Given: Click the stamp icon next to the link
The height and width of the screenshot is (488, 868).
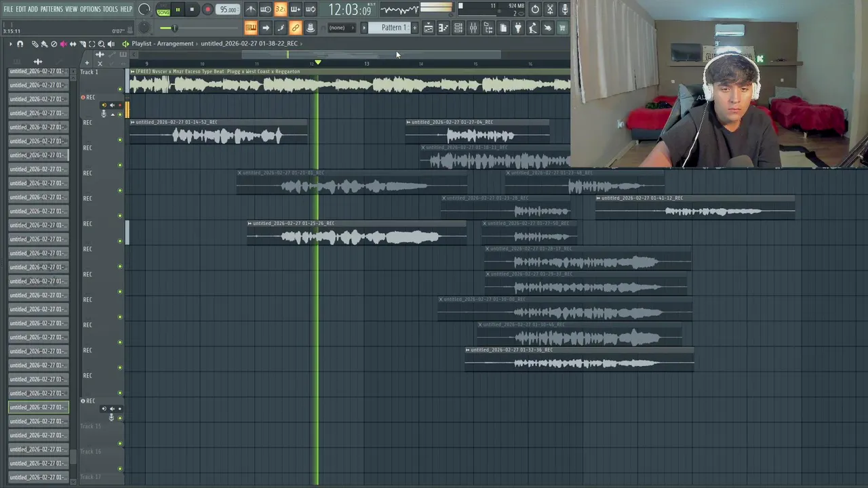Looking at the screenshot, I should pyautogui.click(x=311, y=28).
